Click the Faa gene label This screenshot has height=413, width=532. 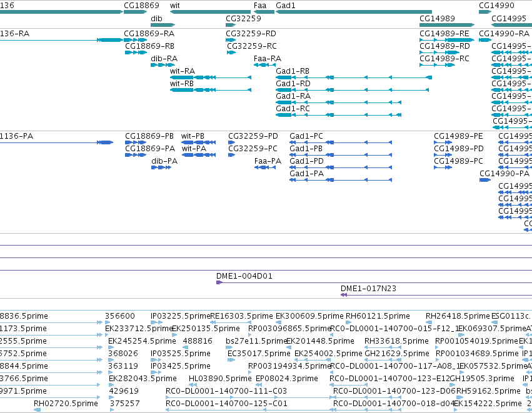260,6
